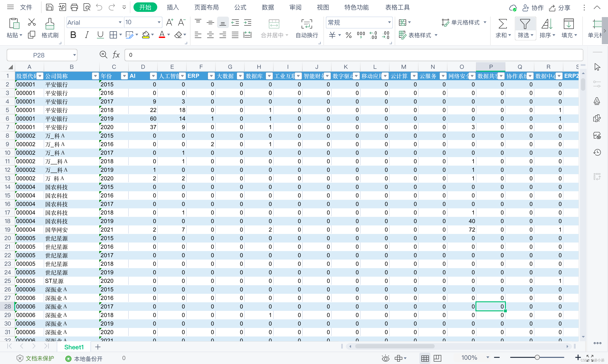Open the 常规 number format dropdown
The width and height of the screenshot is (608, 364).
389,22
